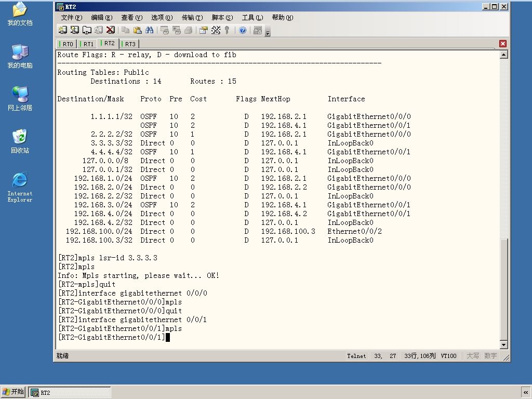532x399 pixels.
Task: Click the last grayed toolbar icon after Help
Action: (x=258, y=30)
